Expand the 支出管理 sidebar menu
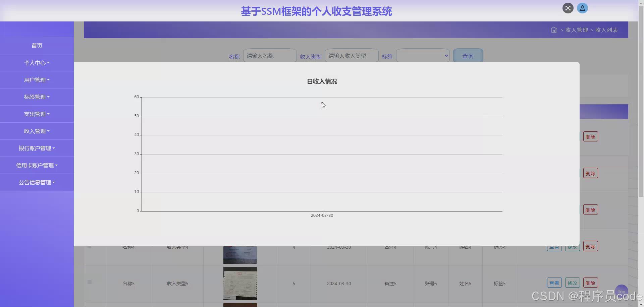 (37, 114)
